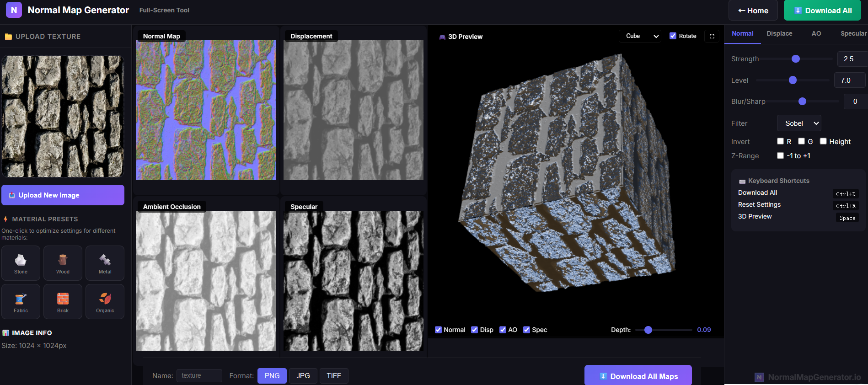Click the Ctrl+D shortcut key label

coord(846,194)
